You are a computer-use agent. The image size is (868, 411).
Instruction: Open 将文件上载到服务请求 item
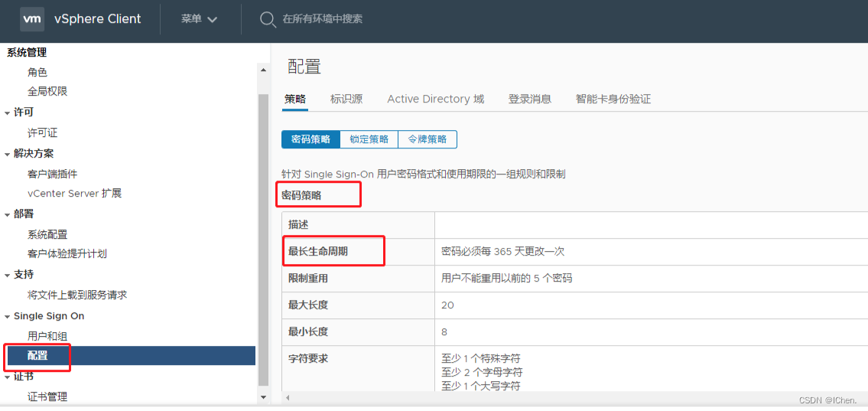click(77, 295)
